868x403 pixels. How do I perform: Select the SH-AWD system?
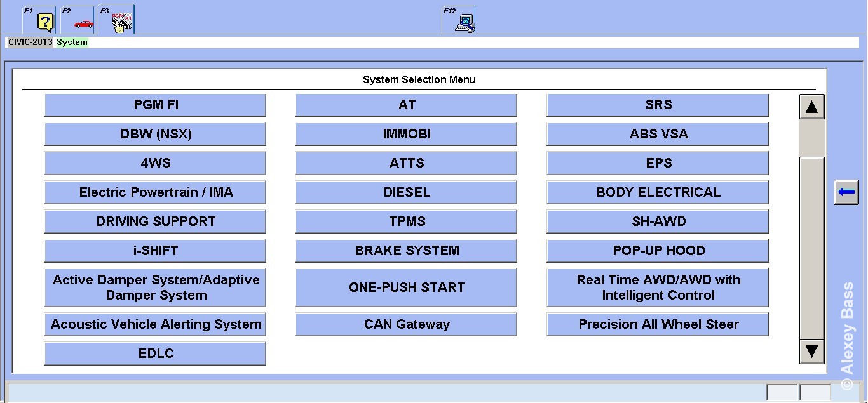pyautogui.click(x=658, y=222)
